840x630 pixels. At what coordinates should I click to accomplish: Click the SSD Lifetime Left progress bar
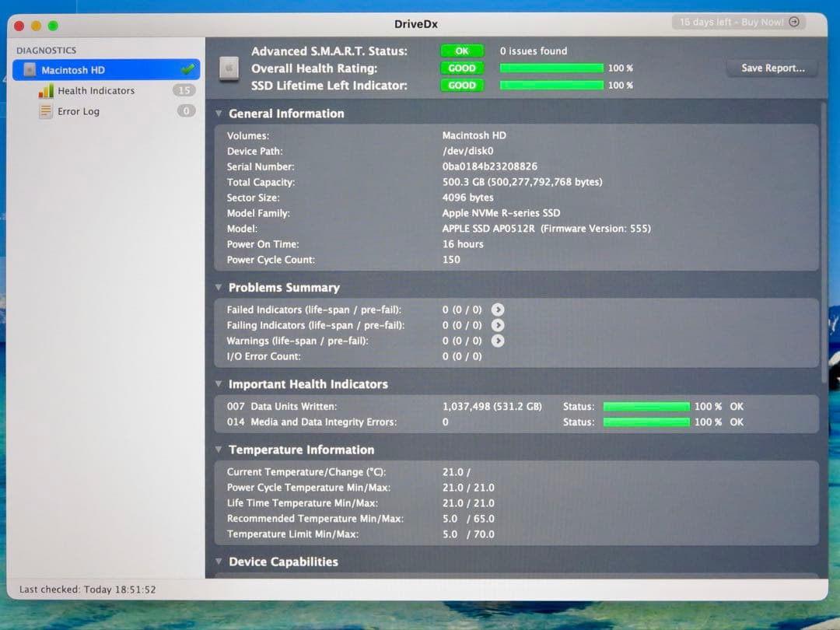tap(551, 86)
